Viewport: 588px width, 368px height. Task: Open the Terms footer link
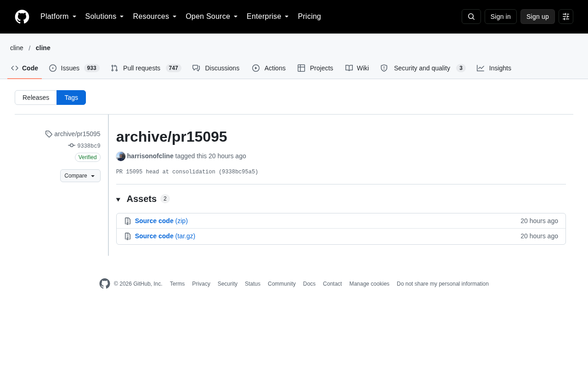[177, 284]
